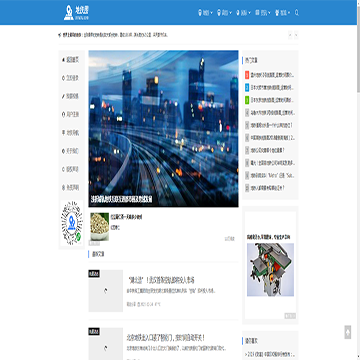Image resolution: width=360 pixels, height=360 pixels.
Task: Click the back-to-top arrow button at bottom right
Action: tap(348, 332)
